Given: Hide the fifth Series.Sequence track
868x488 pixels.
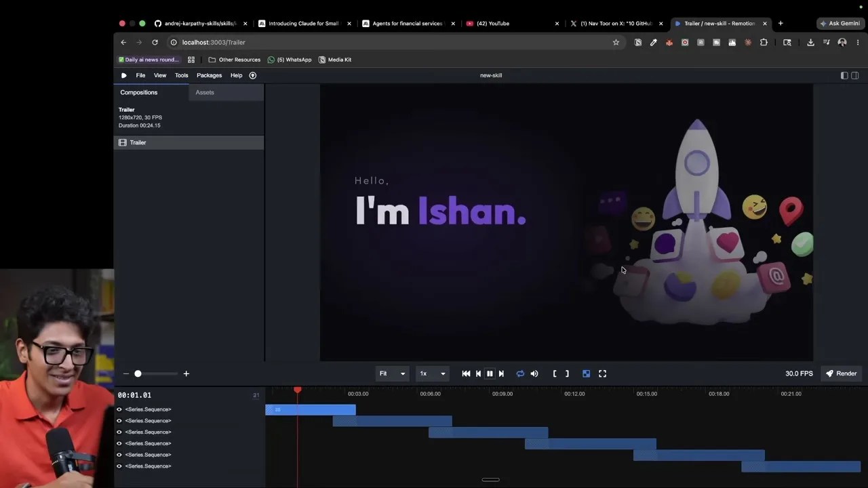Looking at the screenshot, I should (x=119, y=455).
